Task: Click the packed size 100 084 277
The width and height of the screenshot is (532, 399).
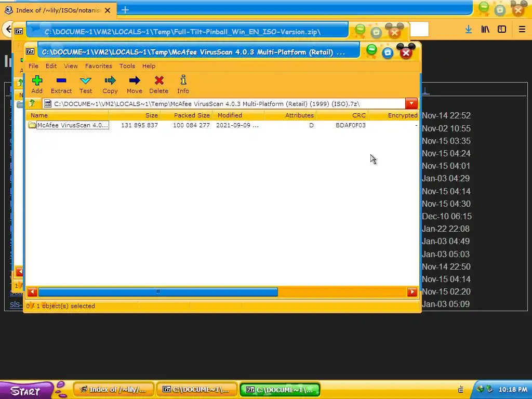Action: [191, 125]
